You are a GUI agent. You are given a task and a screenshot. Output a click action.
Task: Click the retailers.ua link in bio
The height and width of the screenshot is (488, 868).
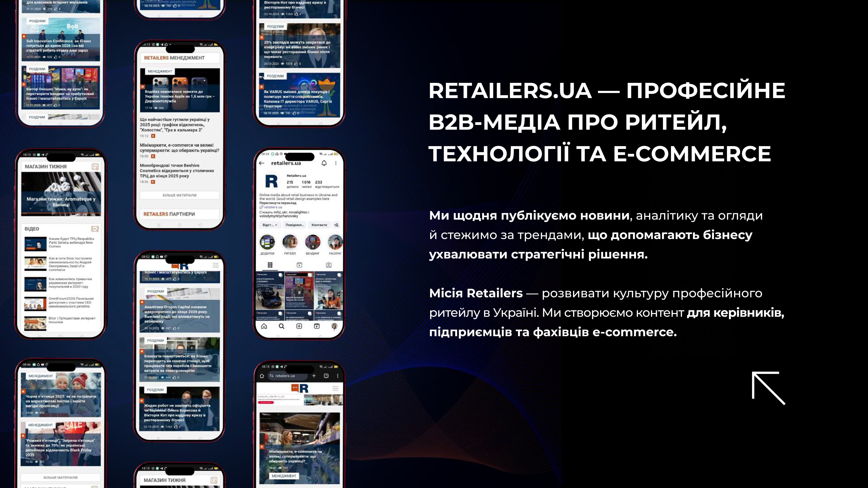(273, 207)
